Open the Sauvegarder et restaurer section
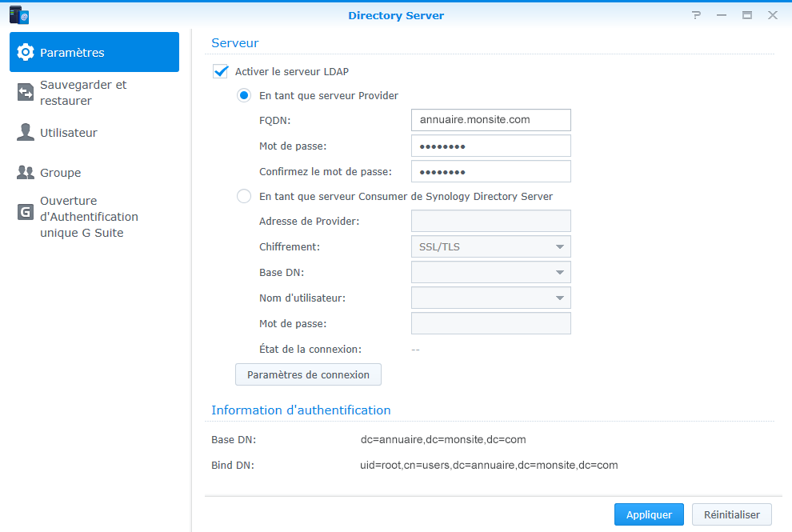Image resolution: width=792 pixels, height=532 pixels. click(94, 93)
